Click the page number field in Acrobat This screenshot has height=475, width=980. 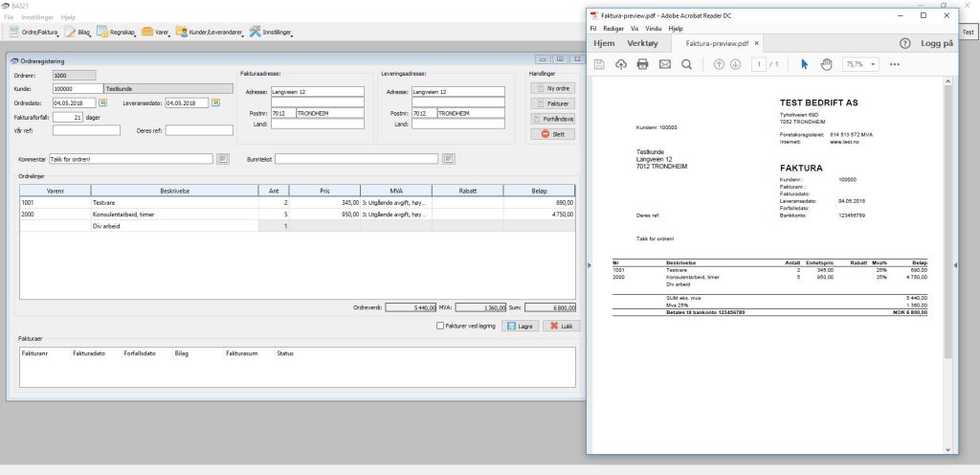759,64
